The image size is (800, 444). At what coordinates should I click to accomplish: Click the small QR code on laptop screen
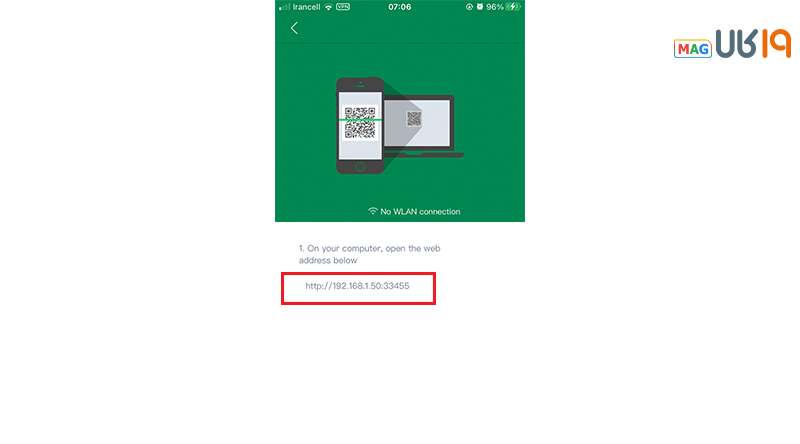point(414,119)
